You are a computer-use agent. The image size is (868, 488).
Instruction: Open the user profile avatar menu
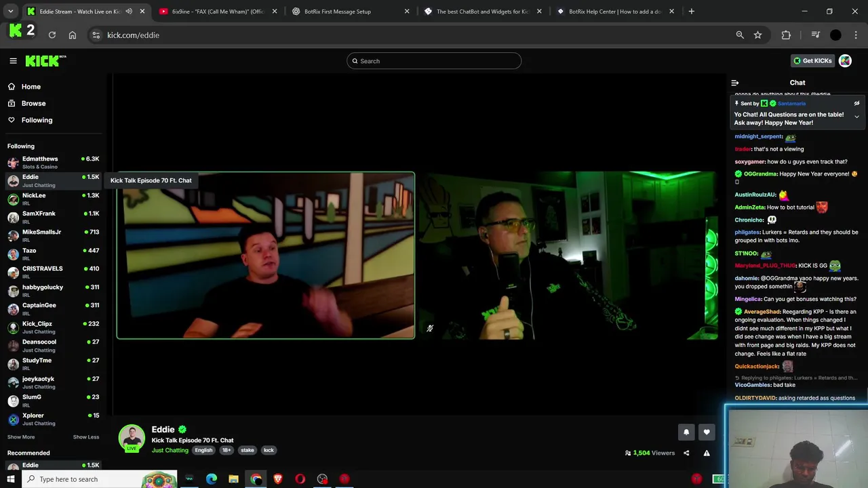pyautogui.click(x=845, y=61)
